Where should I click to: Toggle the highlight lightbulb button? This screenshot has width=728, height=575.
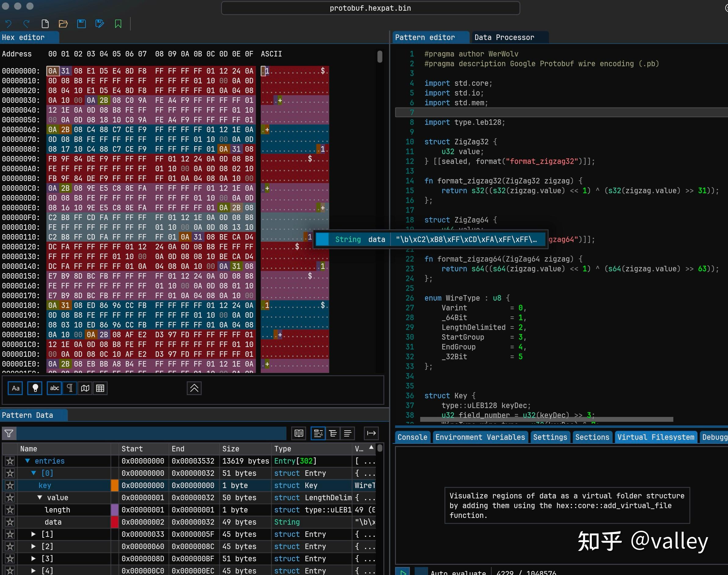tap(35, 388)
